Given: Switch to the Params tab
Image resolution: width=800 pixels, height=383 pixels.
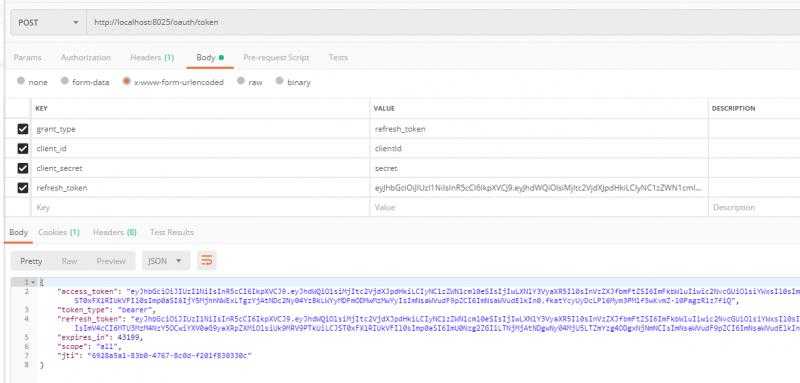Looking at the screenshot, I should pos(28,58).
